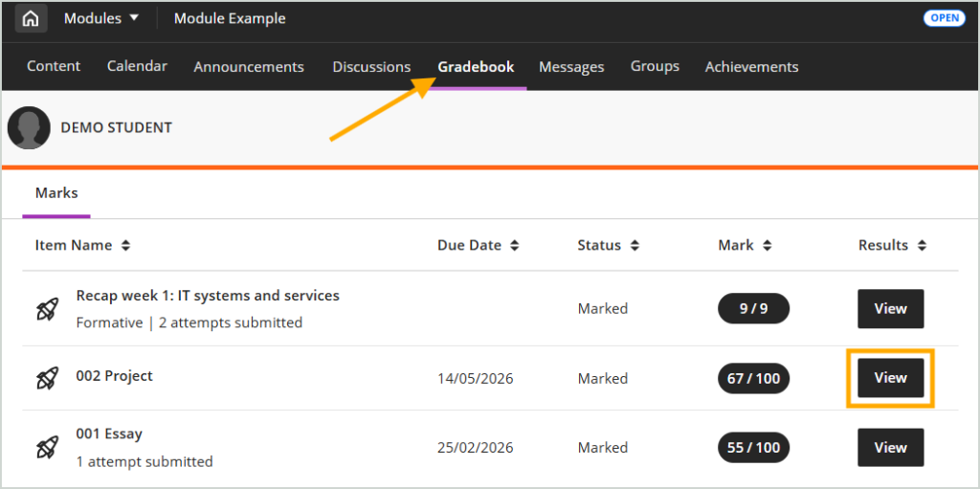The image size is (980, 489).
Task: Select the Gradebook tab
Action: point(477,67)
